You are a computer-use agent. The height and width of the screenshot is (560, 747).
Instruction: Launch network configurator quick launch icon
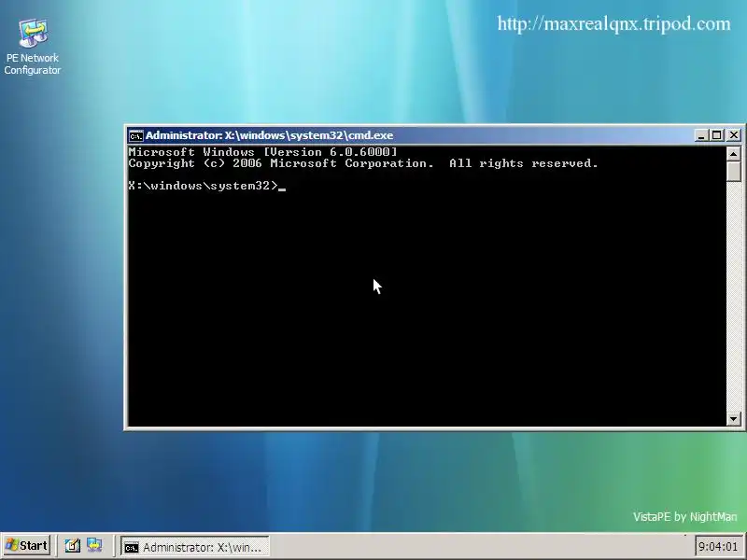(x=94, y=545)
